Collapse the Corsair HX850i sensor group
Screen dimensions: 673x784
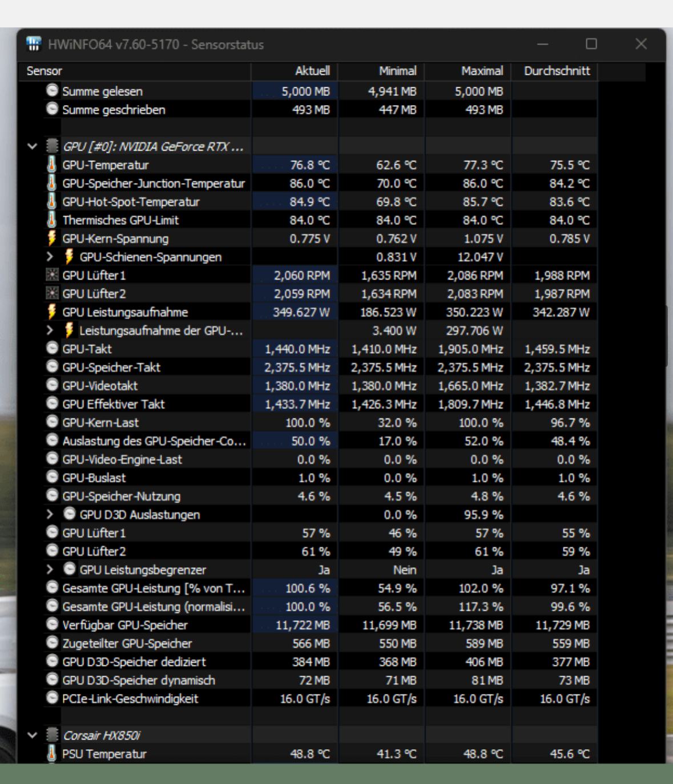click(33, 735)
